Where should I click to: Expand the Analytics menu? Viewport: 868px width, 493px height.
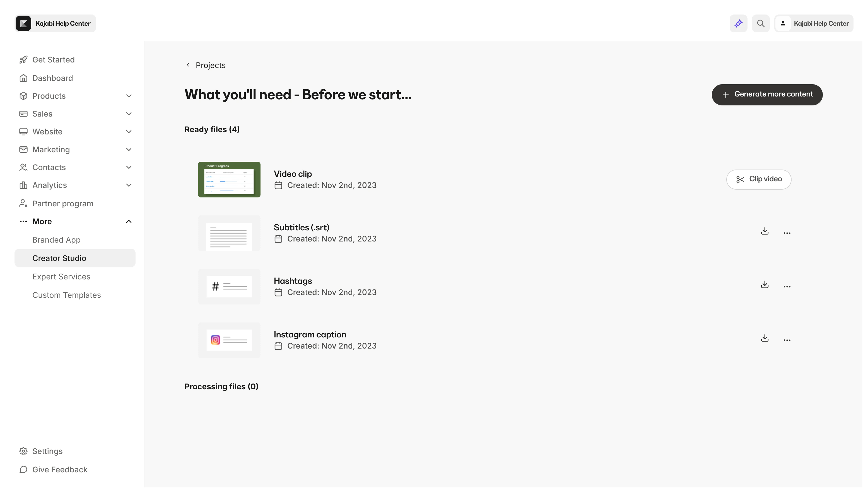(129, 185)
